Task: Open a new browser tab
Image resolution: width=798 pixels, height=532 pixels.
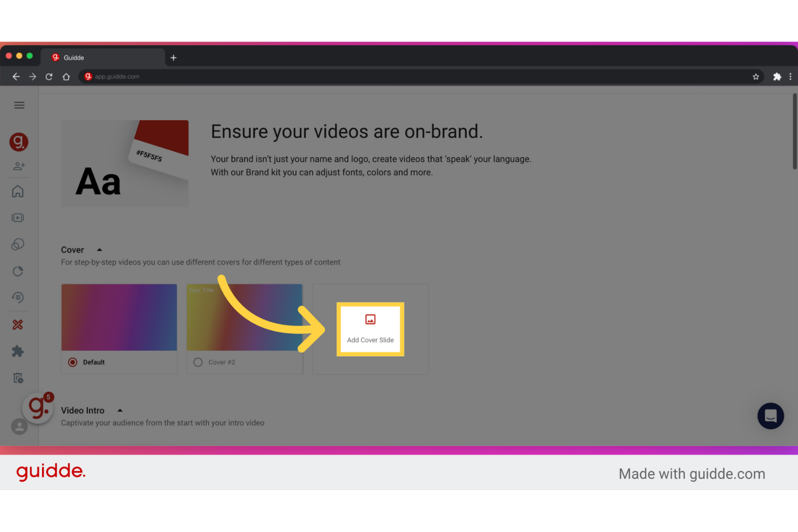Action: (x=174, y=58)
